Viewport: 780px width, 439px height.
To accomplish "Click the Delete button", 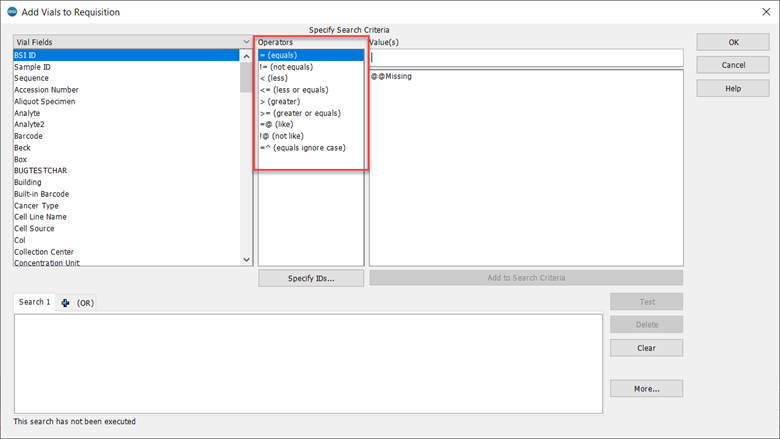I will click(x=647, y=325).
